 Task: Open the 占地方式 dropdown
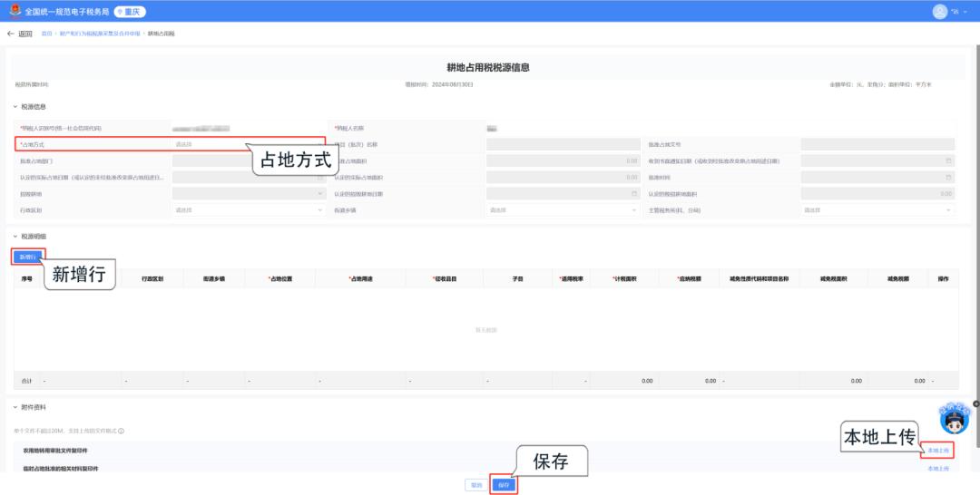coord(247,144)
